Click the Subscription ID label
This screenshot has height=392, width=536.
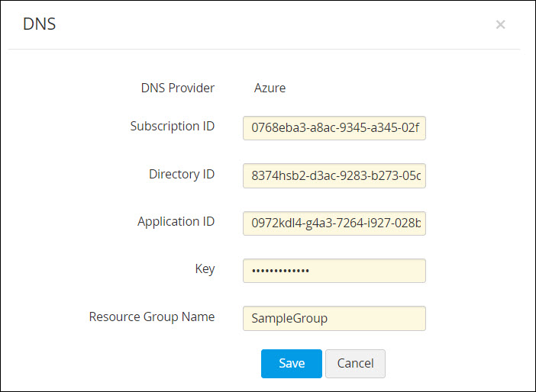point(173,126)
